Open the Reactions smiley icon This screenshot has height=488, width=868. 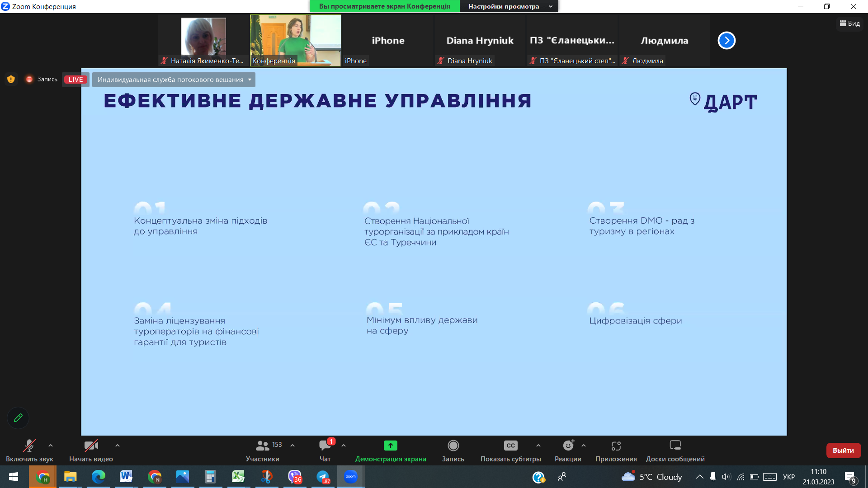568,446
